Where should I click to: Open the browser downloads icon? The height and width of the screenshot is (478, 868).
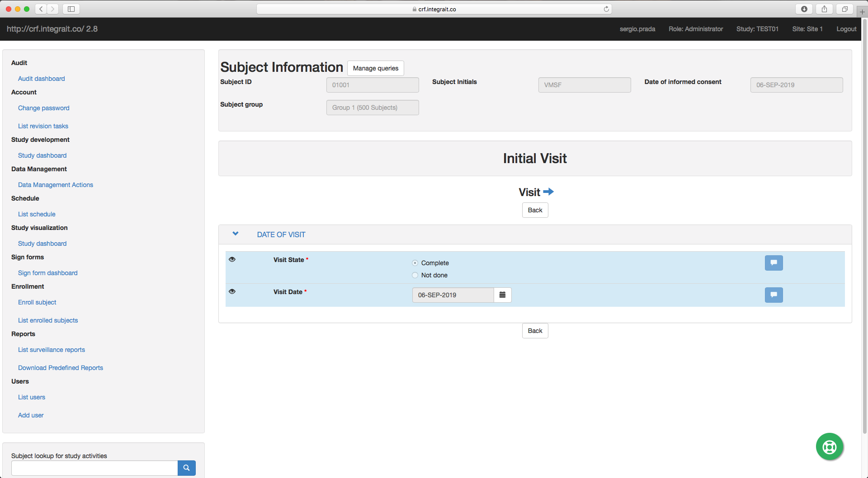pyautogui.click(x=804, y=9)
